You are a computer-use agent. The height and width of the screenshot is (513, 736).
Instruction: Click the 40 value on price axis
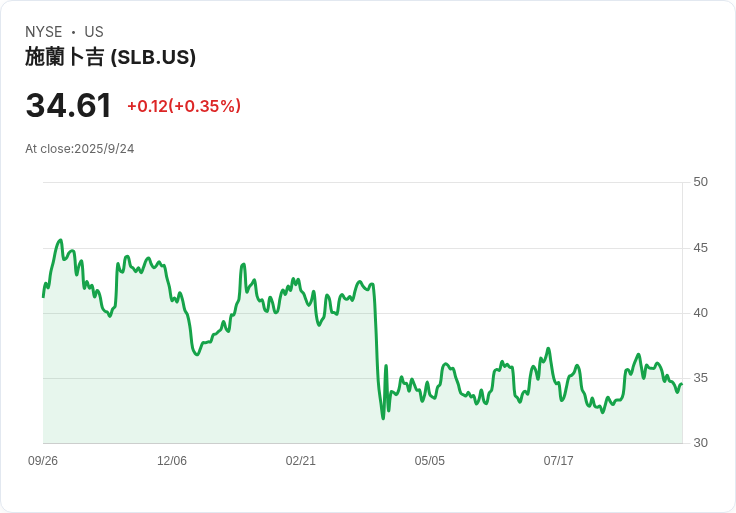[x=700, y=313]
